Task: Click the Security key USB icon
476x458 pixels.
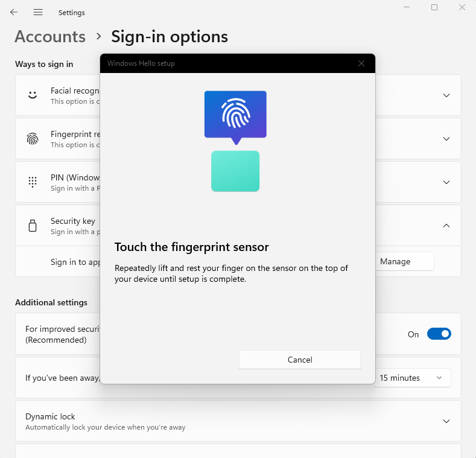Action: point(33,226)
